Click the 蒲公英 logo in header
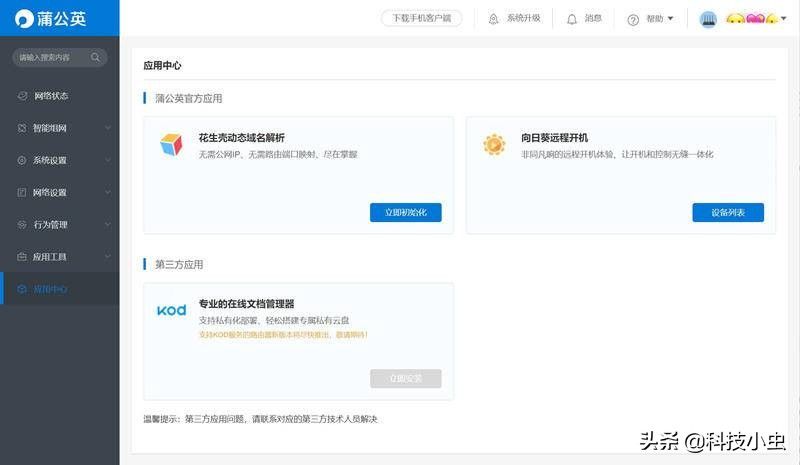 50,18
